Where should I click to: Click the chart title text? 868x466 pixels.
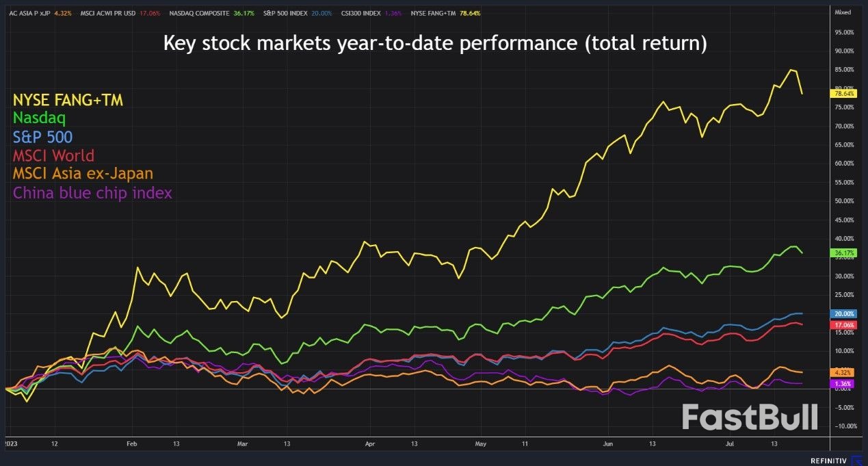[x=434, y=44]
